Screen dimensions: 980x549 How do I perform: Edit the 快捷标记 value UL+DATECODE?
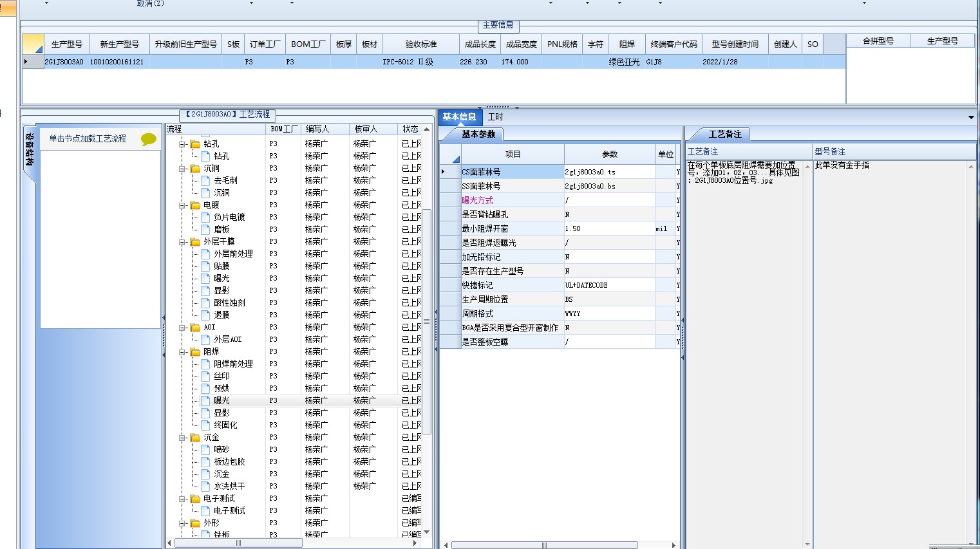pyautogui.click(x=609, y=285)
